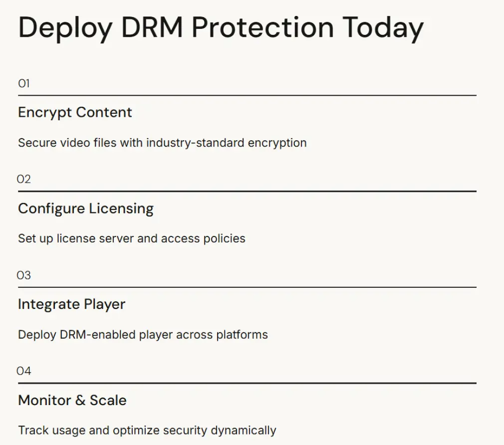Click the "Integrate Player" heading
The height and width of the screenshot is (445, 504).
pyautogui.click(x=71, y=304)
